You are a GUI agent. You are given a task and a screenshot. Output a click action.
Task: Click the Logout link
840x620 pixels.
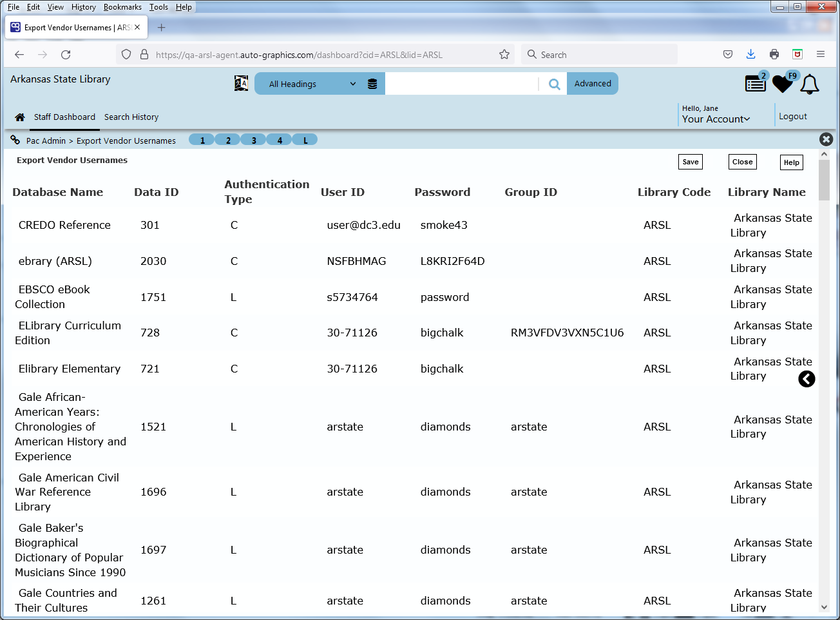click(793, 117)
